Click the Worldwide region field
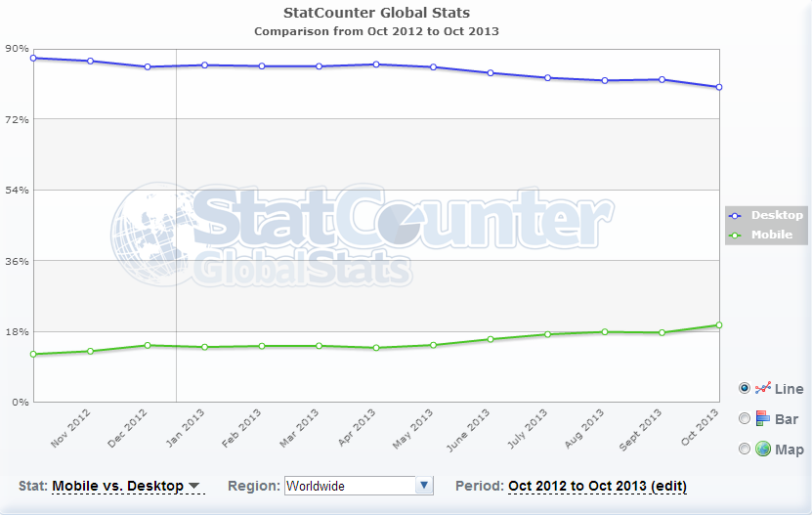Screen dimensions: 812x515 point(349,486)
